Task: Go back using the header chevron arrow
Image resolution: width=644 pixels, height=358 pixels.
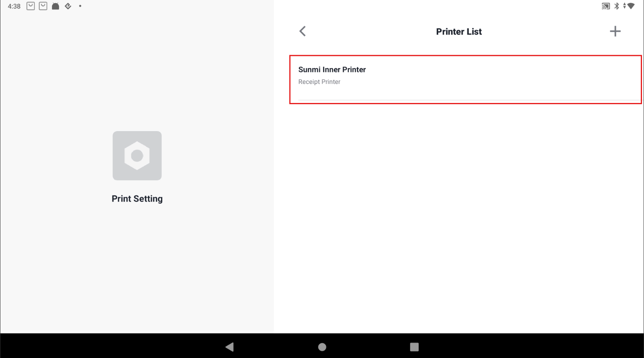Action: click(x=303, y=31)
